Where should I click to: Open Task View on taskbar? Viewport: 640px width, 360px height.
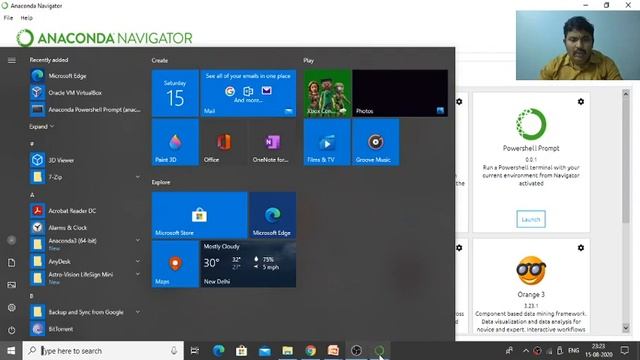[195, 351]
